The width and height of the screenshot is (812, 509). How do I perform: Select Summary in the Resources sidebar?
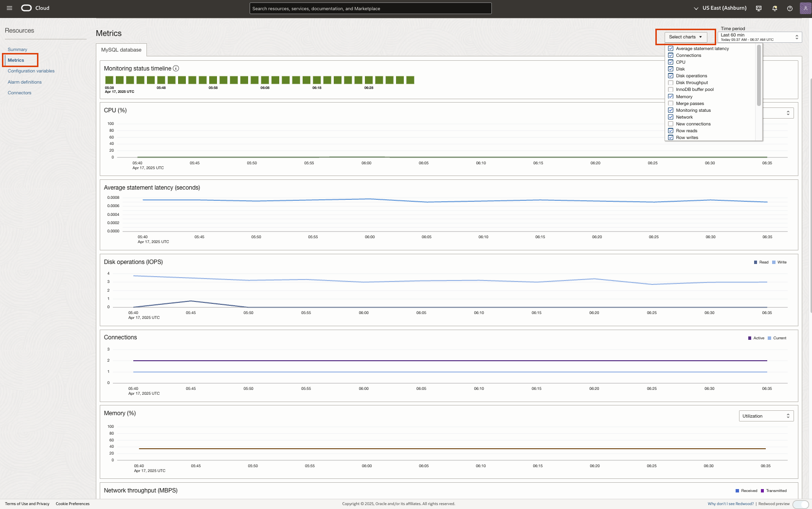18,49
